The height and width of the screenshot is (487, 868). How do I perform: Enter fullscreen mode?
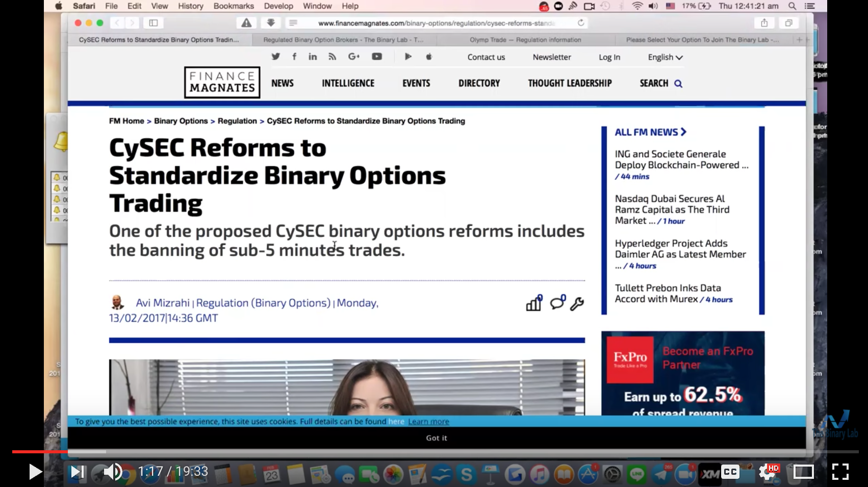[840, 472]
